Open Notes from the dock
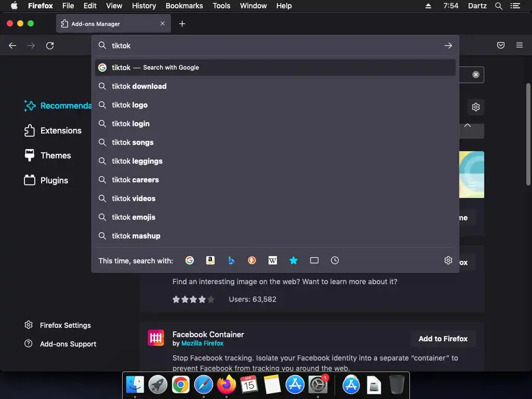The width and height of the screenshot is (532, 399). pos(272,385)
